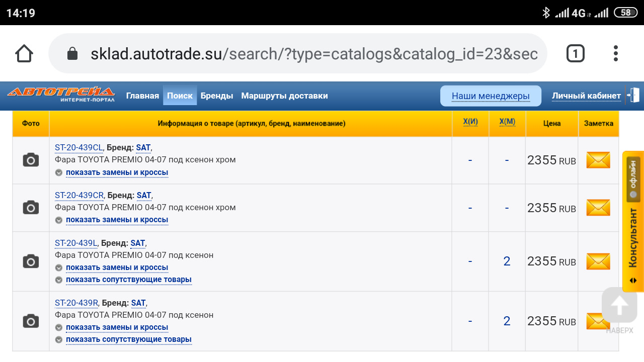The image size is (644, 362).
Task: Tap the battery indicator showing 58
Action: (x=625, y=13)
